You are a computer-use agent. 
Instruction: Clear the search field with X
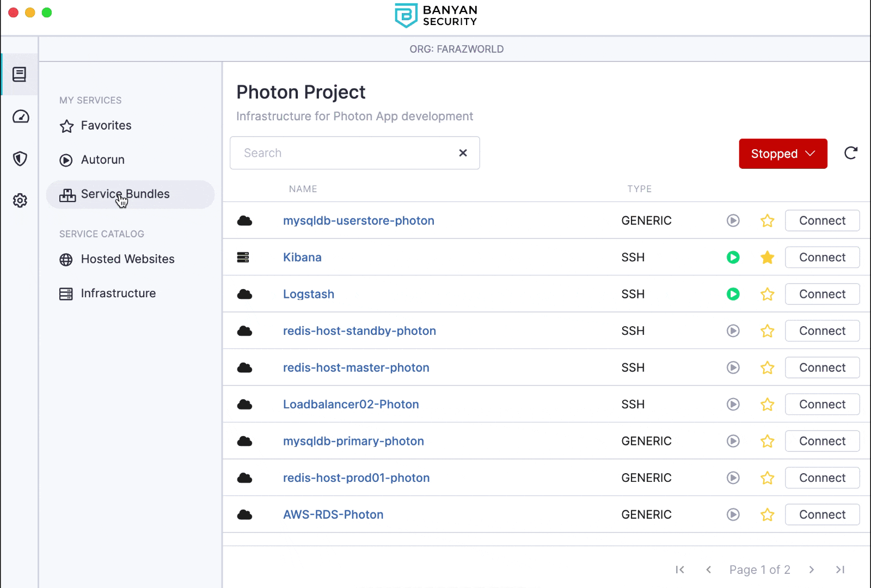[463, 153]
